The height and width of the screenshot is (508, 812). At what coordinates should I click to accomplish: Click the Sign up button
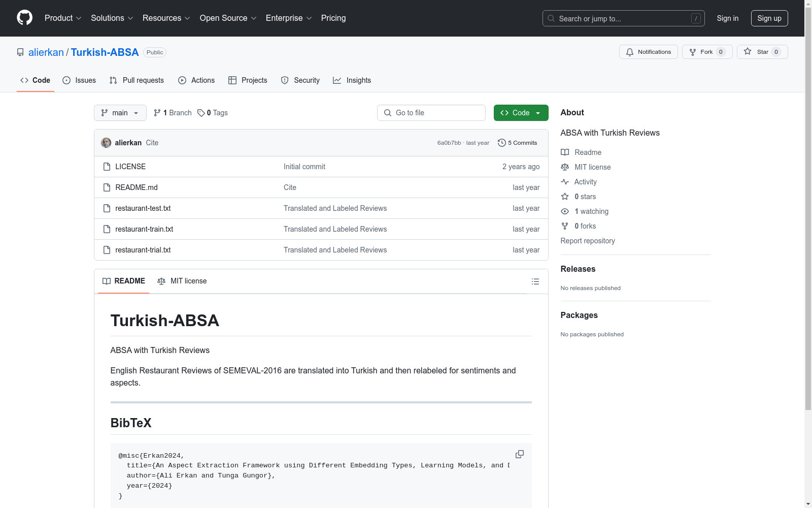pyautogui.click(x=769, y=18)
